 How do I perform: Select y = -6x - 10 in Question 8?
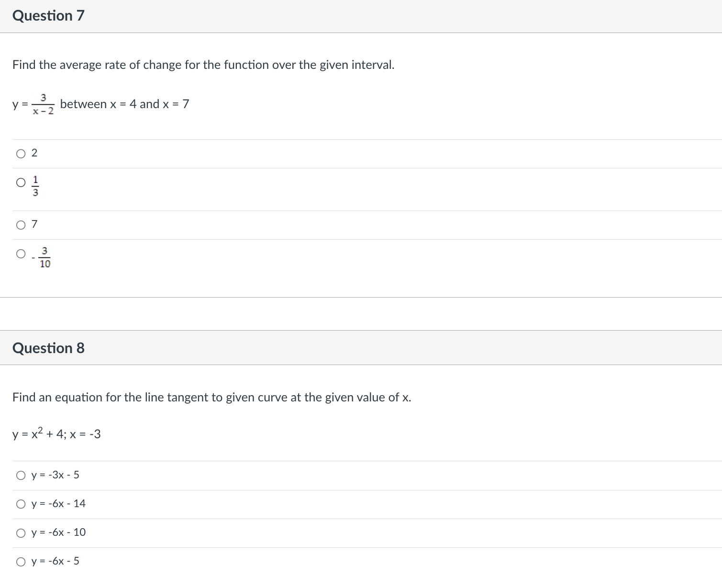21,532
